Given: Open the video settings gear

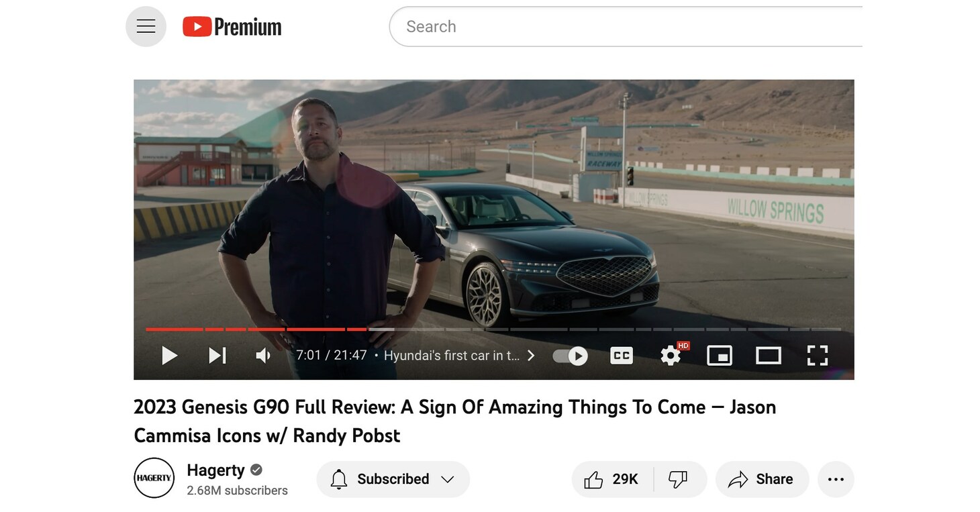Looking at the screenshot, I should click(x=671, y=355).
